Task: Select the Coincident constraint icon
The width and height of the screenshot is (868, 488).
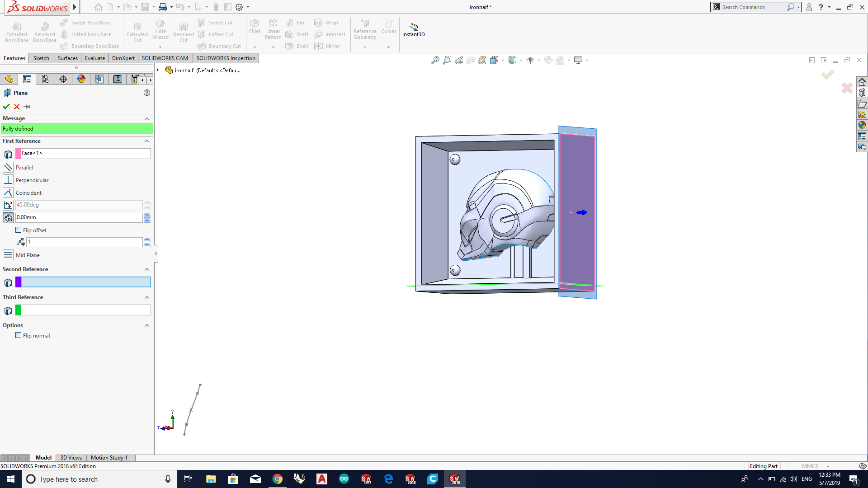Action: pos(8,192)
